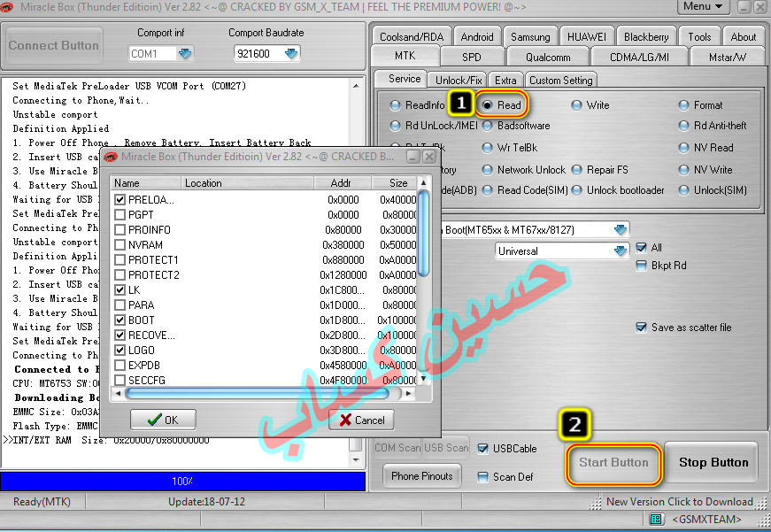Open the About tab
The width and height of the screenshot is (771, 532).
(743, 37)
